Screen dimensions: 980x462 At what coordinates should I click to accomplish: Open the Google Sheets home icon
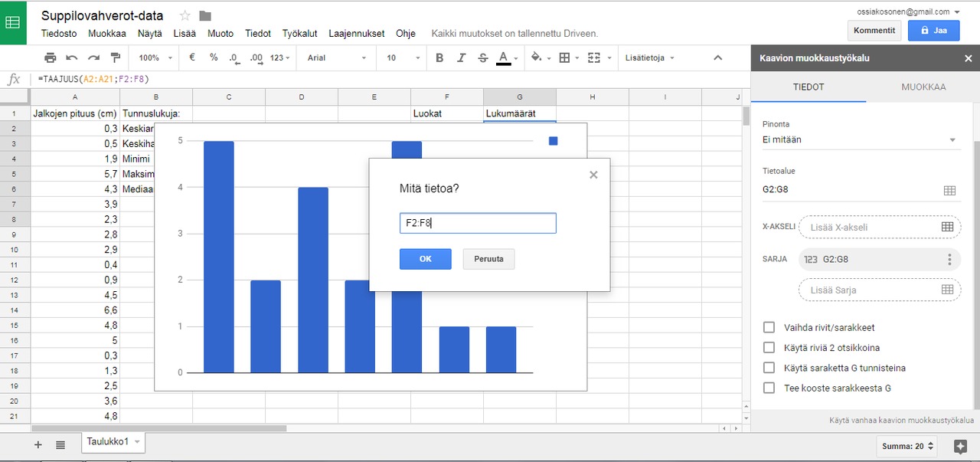point(13,22)
